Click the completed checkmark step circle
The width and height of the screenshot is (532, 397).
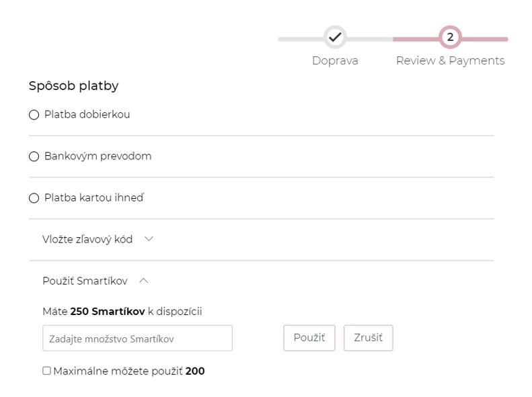click(x=335, y=37)
